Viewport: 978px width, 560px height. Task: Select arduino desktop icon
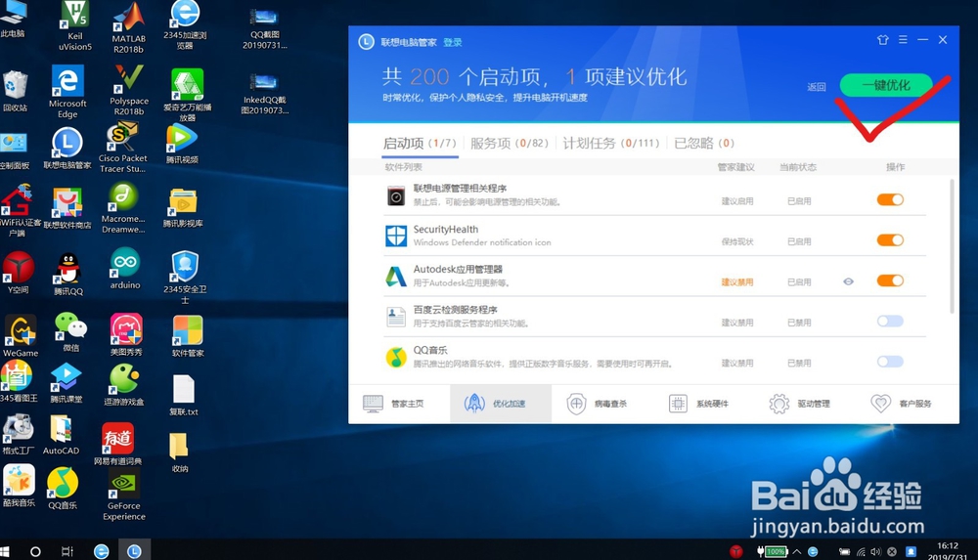point(125,268)
